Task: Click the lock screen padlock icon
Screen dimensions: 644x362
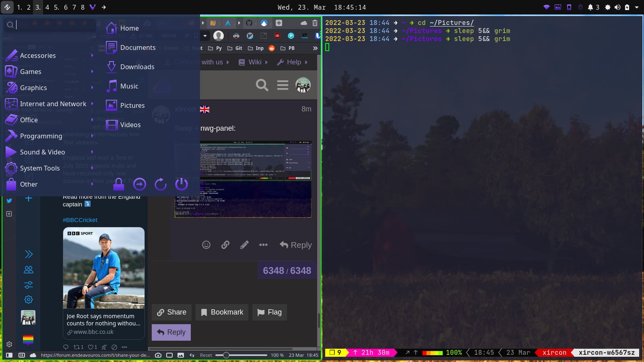Action: click(119, 184)
